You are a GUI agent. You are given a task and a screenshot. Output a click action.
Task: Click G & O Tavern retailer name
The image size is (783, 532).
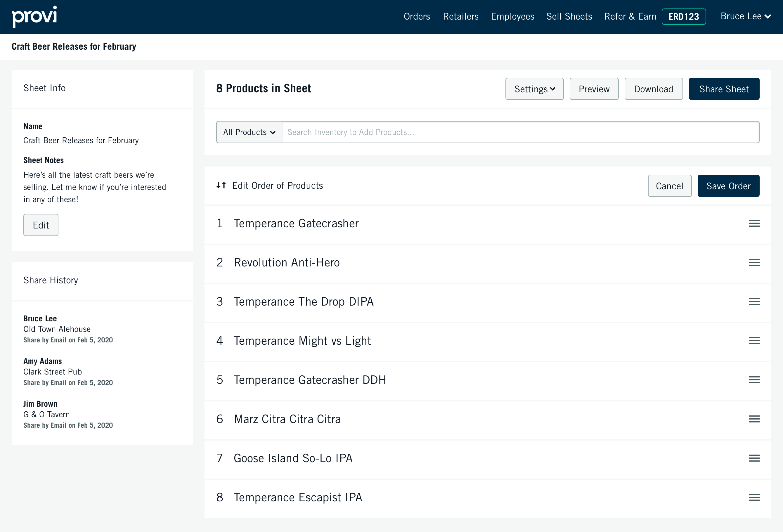[x=46, y=415]
